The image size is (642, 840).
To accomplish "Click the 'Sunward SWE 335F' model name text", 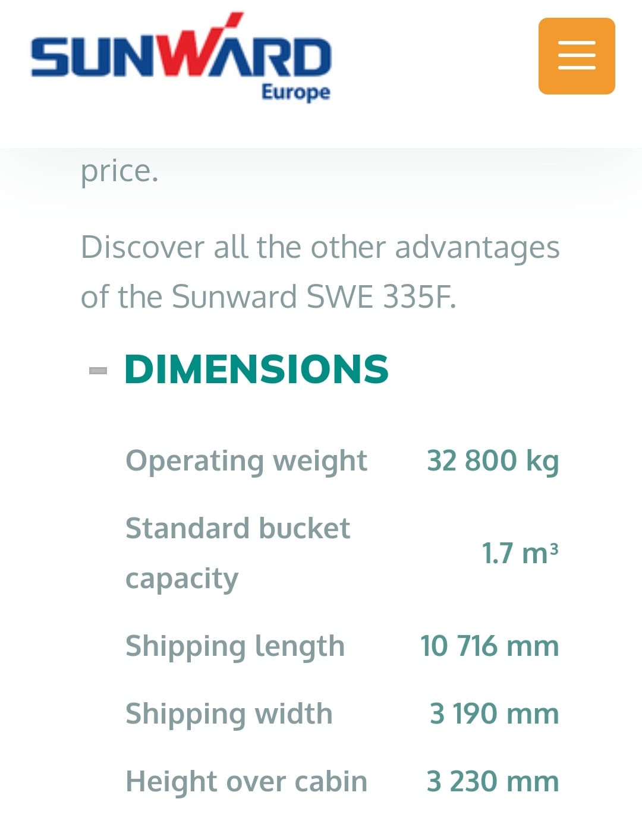I will [313, 296].
